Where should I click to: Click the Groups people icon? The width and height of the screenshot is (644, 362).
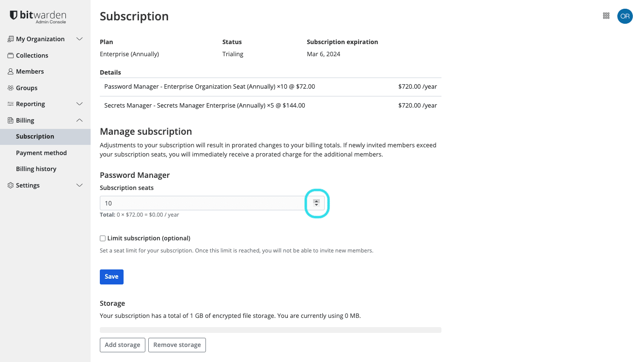11,88
